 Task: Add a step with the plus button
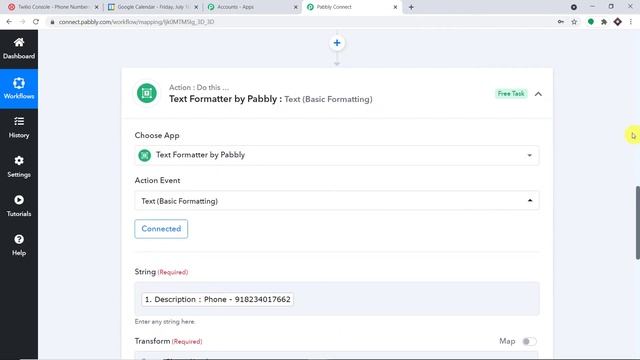337,43
